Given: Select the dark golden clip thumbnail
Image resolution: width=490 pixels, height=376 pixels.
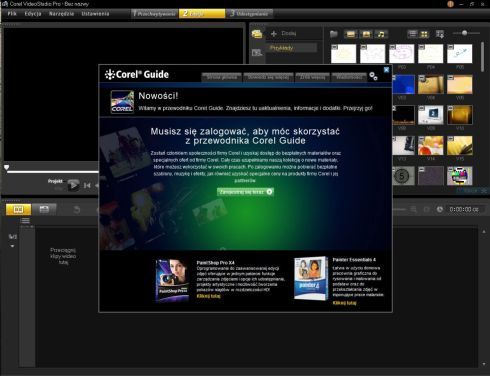Looking at the screenshot, I should pyautogui.click(x=460, y=115).
